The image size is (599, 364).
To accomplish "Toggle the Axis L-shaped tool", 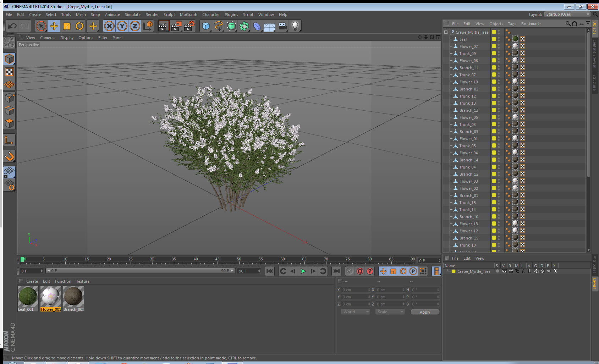I will pos(9,140).
